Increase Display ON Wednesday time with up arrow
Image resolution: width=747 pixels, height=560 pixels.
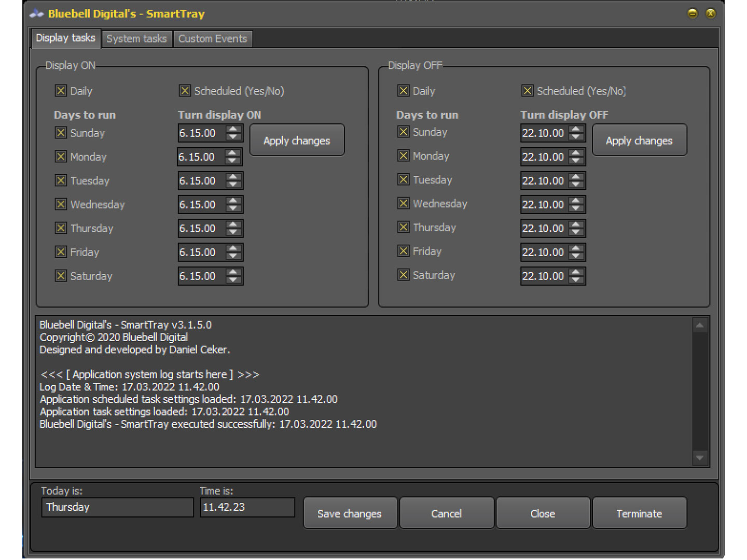pos(233,201)
